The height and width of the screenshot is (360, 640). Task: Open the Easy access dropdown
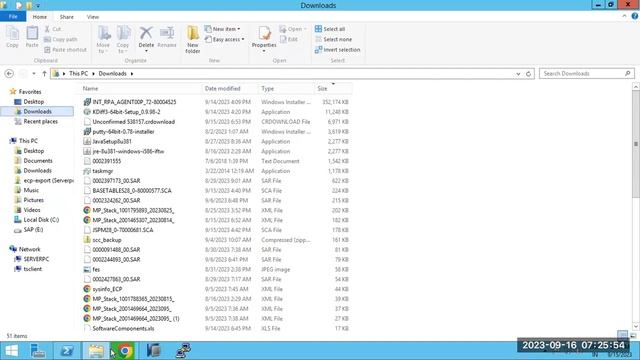click(224, 40)
